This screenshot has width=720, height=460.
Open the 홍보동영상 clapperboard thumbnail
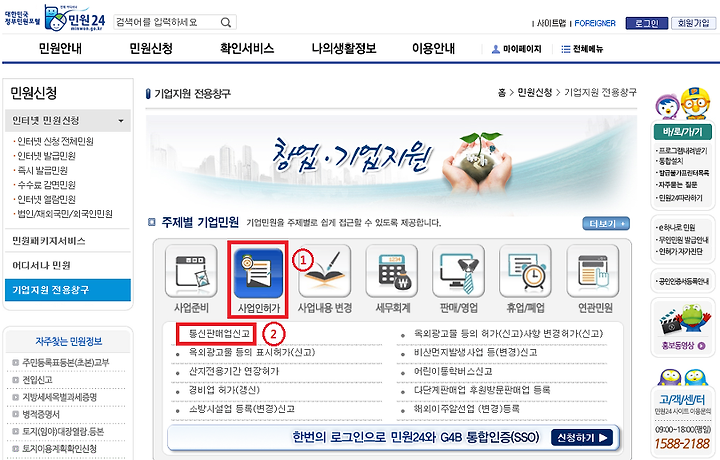(683, 319)
